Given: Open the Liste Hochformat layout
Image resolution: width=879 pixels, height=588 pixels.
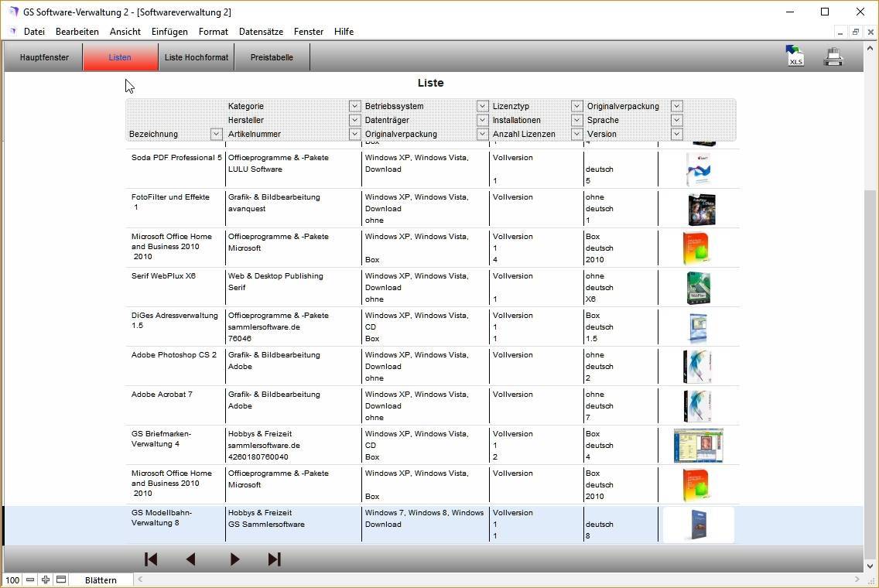Looking at the screenshot, I should [x=197, y=57].
